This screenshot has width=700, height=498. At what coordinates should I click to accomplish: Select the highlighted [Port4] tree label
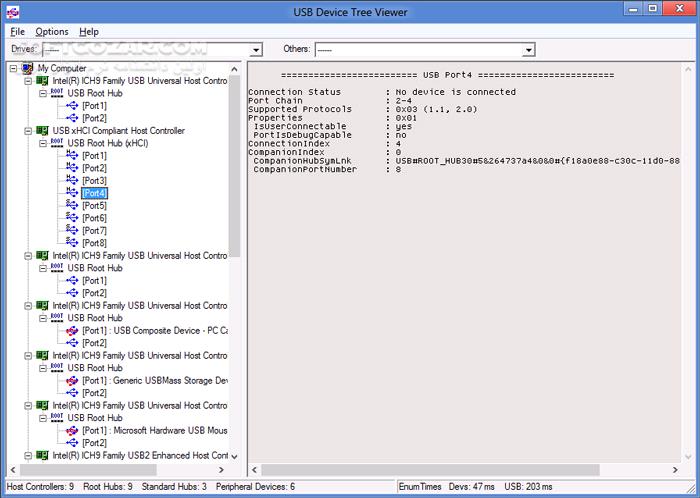(x=94, y=193)
